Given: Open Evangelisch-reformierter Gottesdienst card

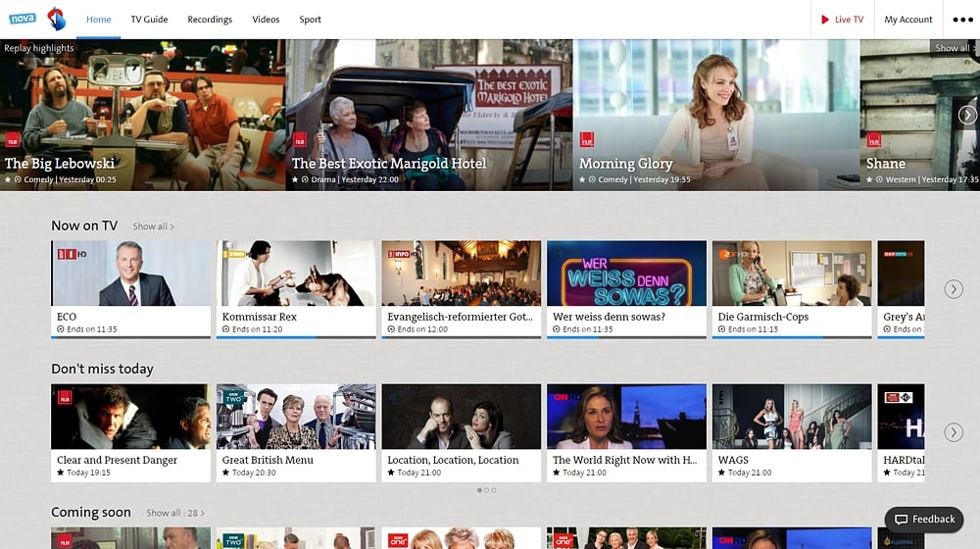Looking at the screenshot, I should click(x=462, y=289).
